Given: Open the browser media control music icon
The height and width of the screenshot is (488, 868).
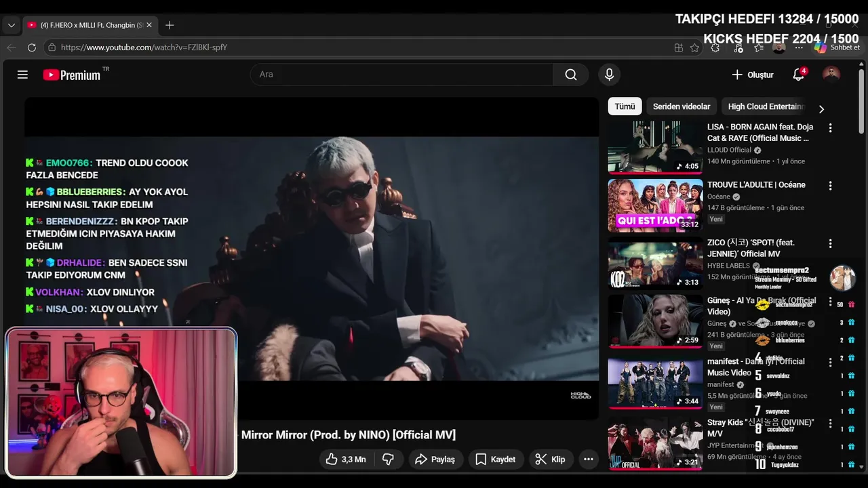Looking at the screenshot, I should click(739, 47).
